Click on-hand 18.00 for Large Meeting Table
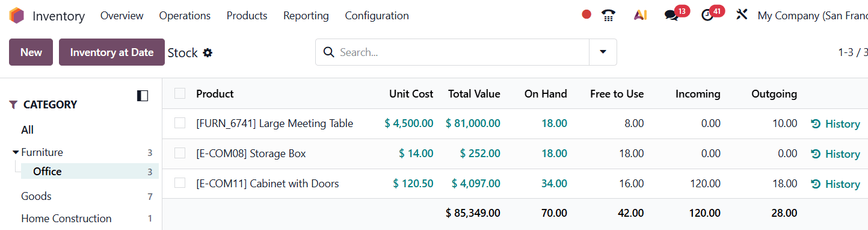The height and width of the screenshot is (230, 868). 554,123
